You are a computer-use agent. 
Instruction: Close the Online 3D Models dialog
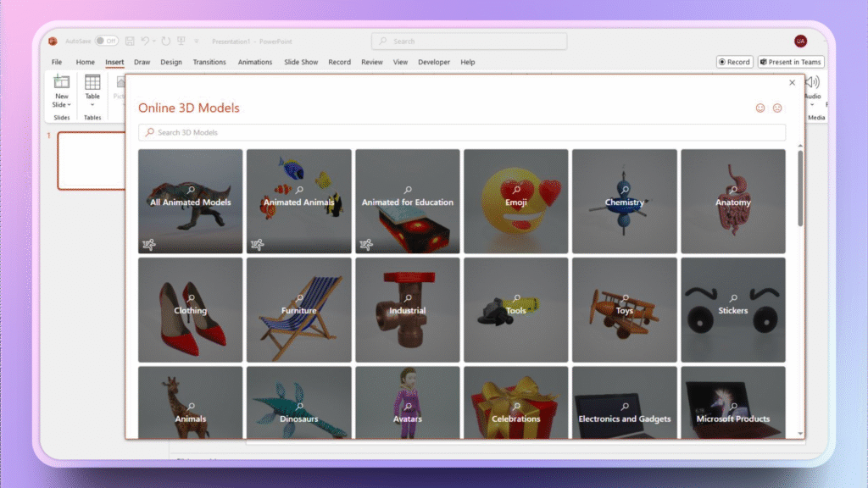click(792, 83)
